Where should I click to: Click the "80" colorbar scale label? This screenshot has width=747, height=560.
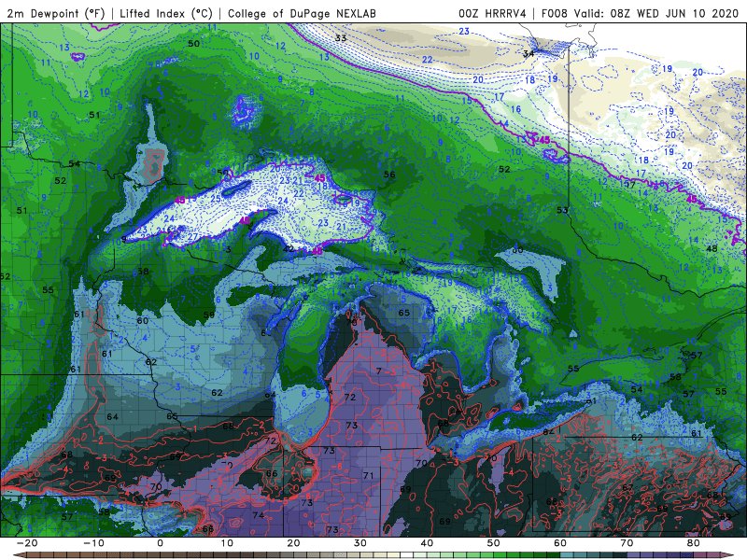pos(694,543)
